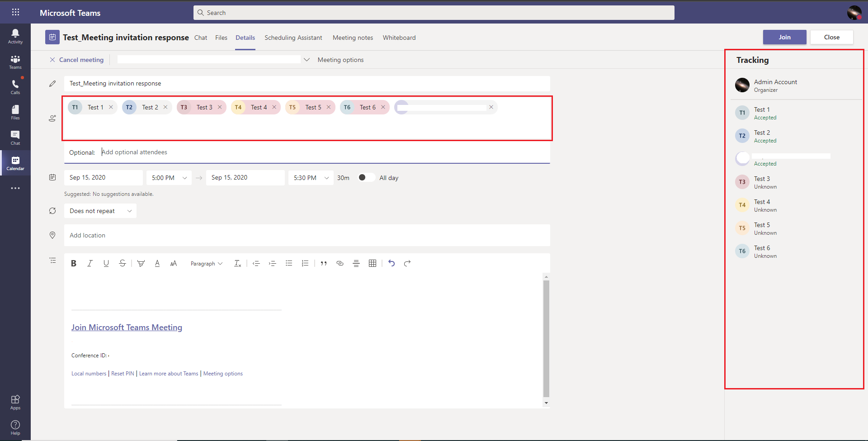Select the Details tab

pos(245,38)
